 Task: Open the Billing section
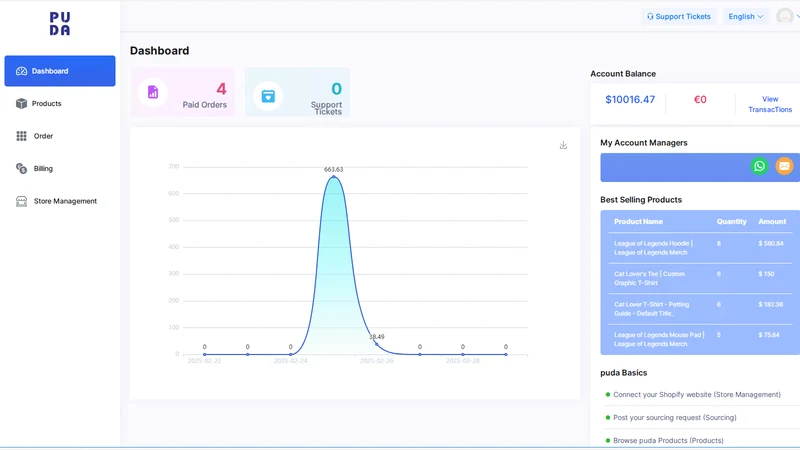(x=60, y=168)
